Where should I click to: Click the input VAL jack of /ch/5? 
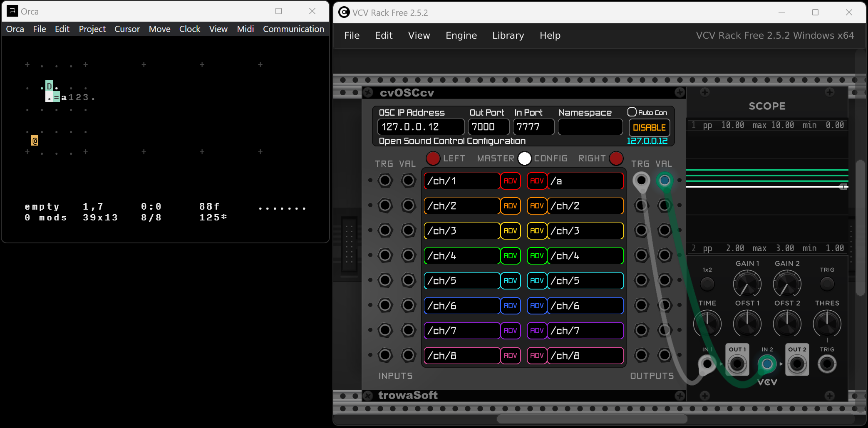pyautogui.click(x=408, y=280)
